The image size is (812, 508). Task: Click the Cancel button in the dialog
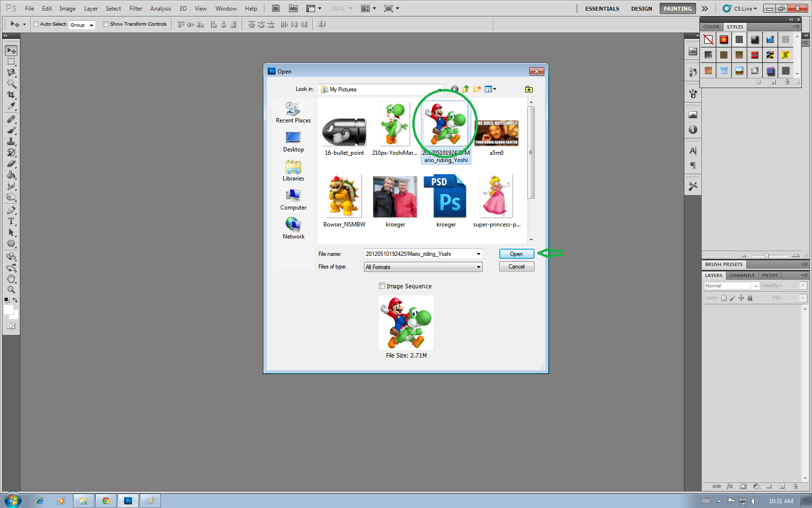point(516,267)
